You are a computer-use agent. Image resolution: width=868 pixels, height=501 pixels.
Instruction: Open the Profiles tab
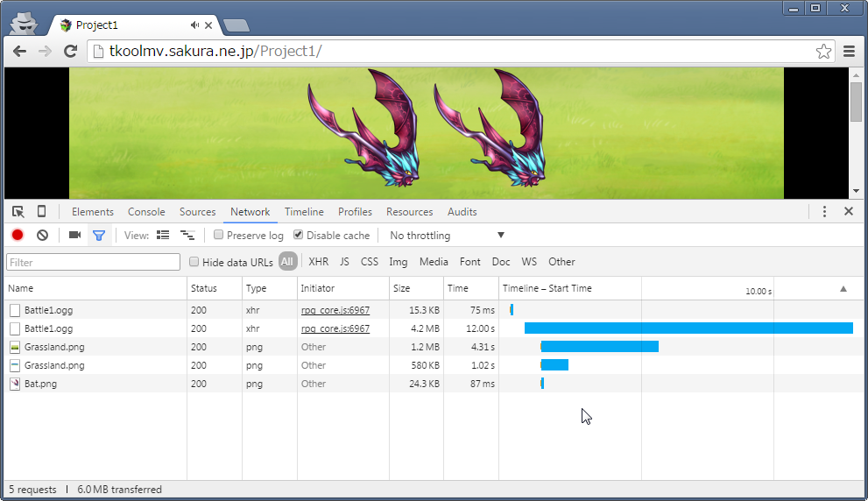point(355,212)
